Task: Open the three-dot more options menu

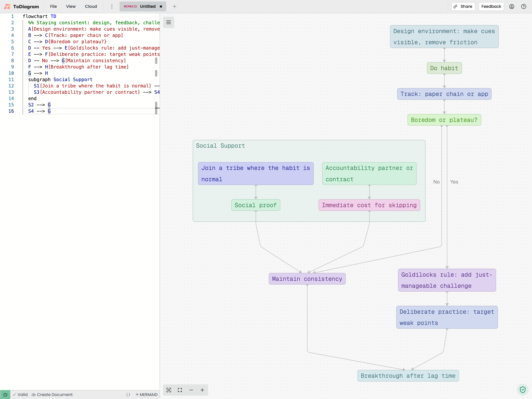Action: [112, 6]
